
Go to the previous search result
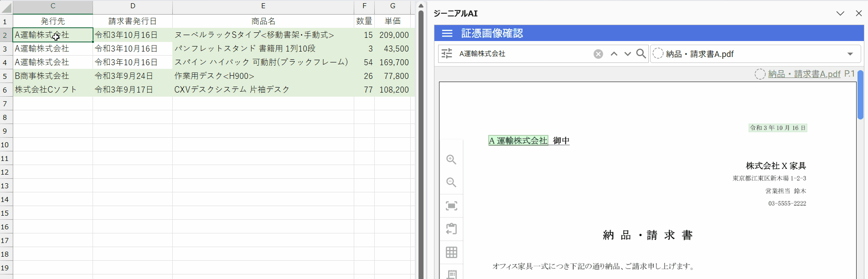point(614,54)
